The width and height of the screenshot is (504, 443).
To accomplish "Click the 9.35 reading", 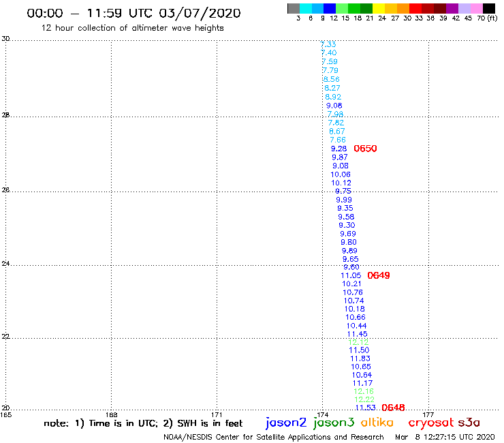I will (x=345, y=208).
